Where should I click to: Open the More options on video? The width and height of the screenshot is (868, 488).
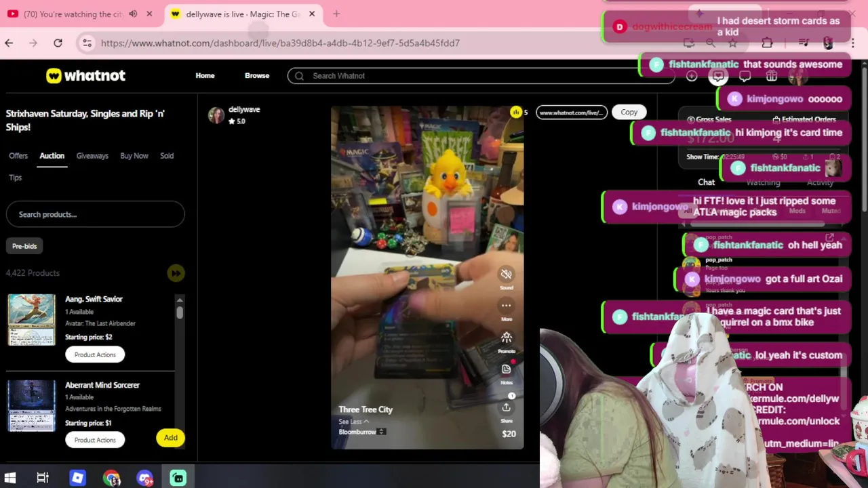coord(506,306)
